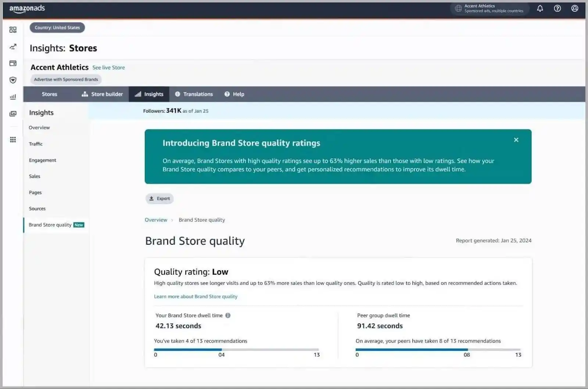This screenshot has height=389, width=588.
Task: Click the info icon beside Your Brand Store dwell time
Action: tap(228, 316)
